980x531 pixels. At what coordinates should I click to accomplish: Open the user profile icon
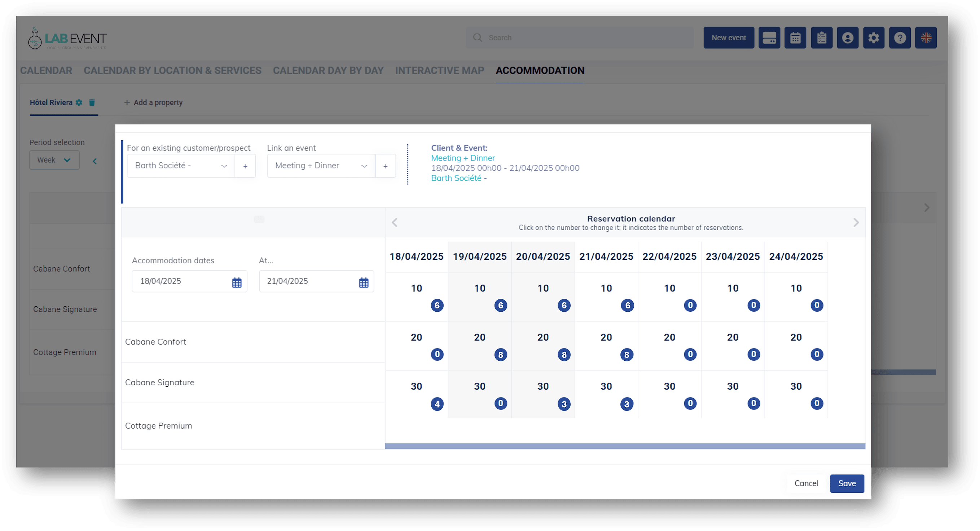pos(847,38)
